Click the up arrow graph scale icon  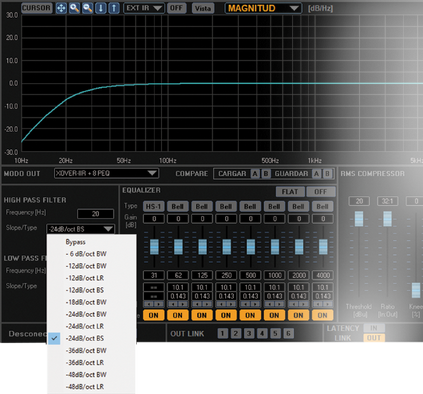pos(114,8)
